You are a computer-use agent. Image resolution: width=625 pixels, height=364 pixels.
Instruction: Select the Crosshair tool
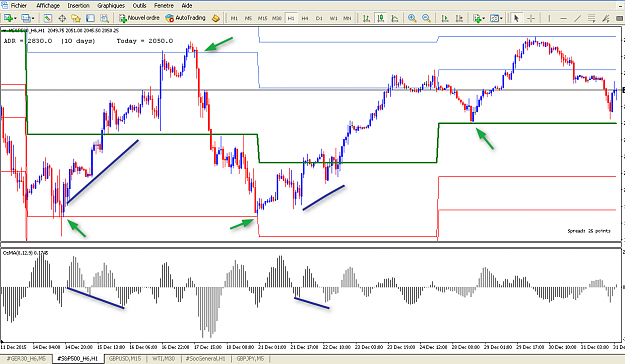[531, 18]
